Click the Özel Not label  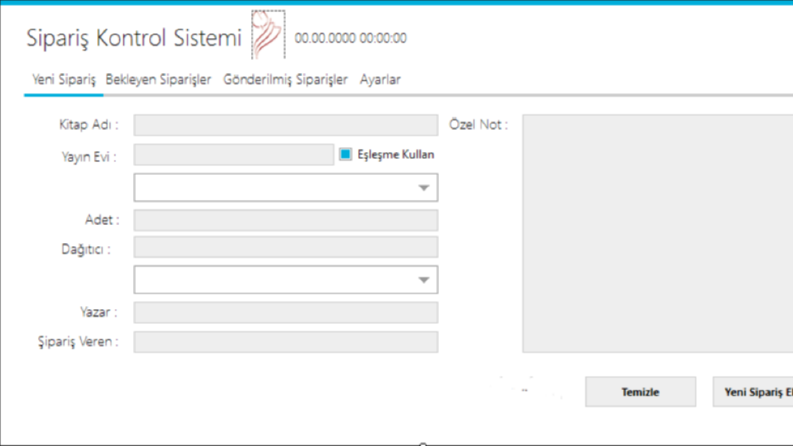[478, 124]
